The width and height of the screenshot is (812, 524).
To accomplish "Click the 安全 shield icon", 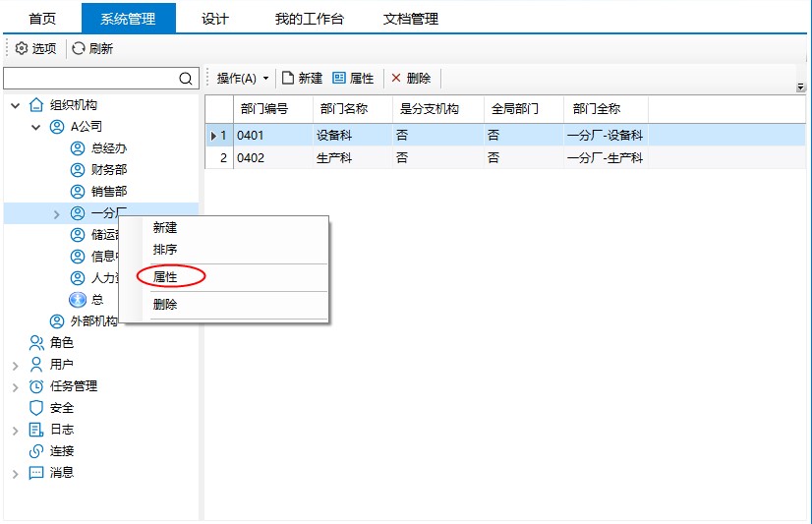I will 35,408.
